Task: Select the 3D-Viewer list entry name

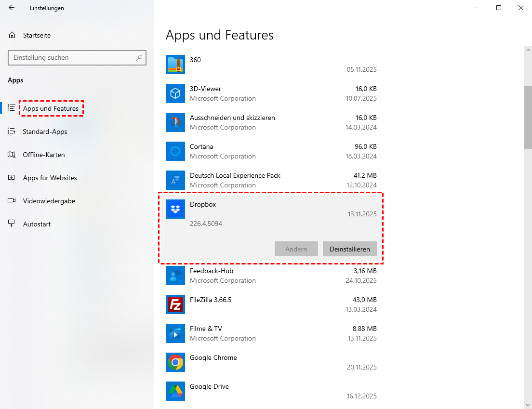Action: tap(205, 89)
